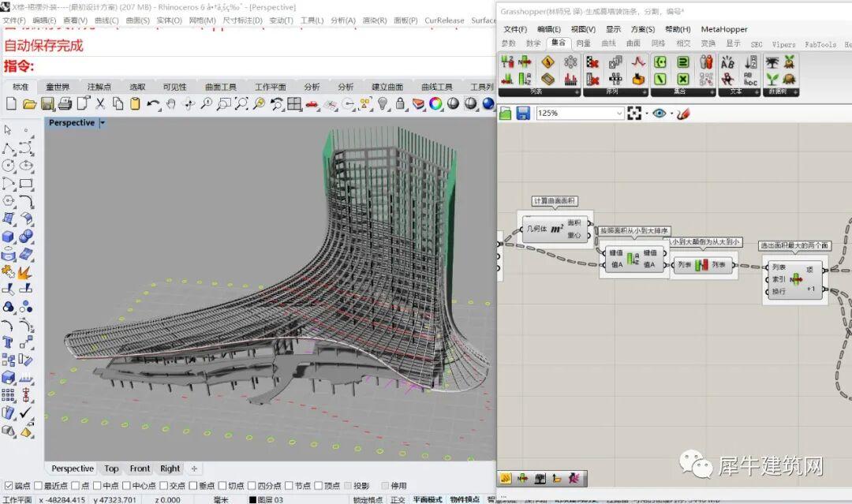Expand the 序列 panel in Grasshopper ribbon

click(x=645, y=92)
